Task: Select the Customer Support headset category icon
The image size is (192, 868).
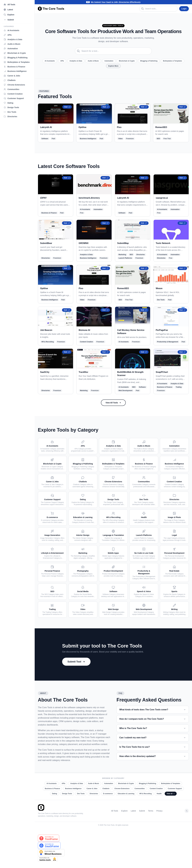Action: [x=52, y=495]
